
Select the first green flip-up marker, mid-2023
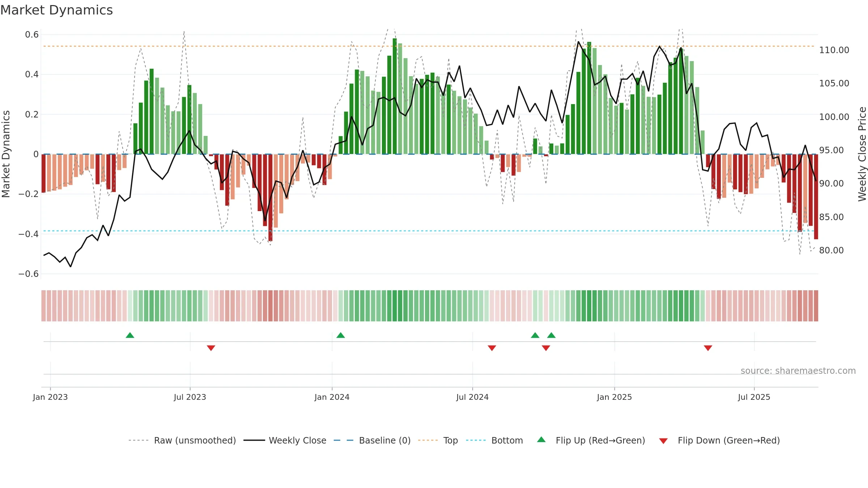point(130,335)
